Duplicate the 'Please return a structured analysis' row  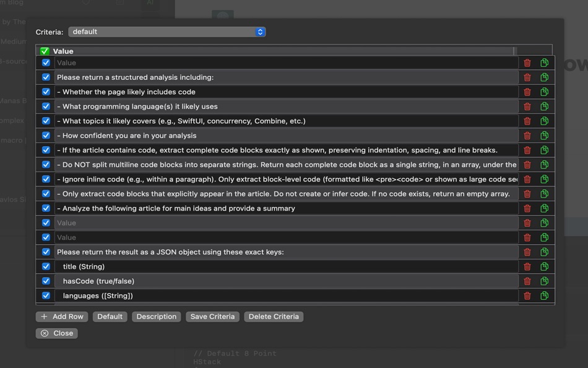[x=545, y=77]
